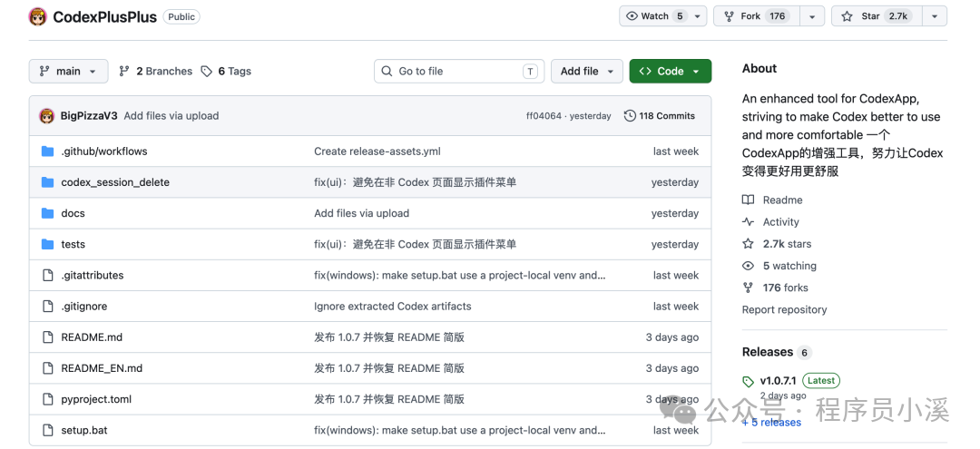Click the file icon beside setup.bat
The image size is (980, 449).
click(47, 430)
